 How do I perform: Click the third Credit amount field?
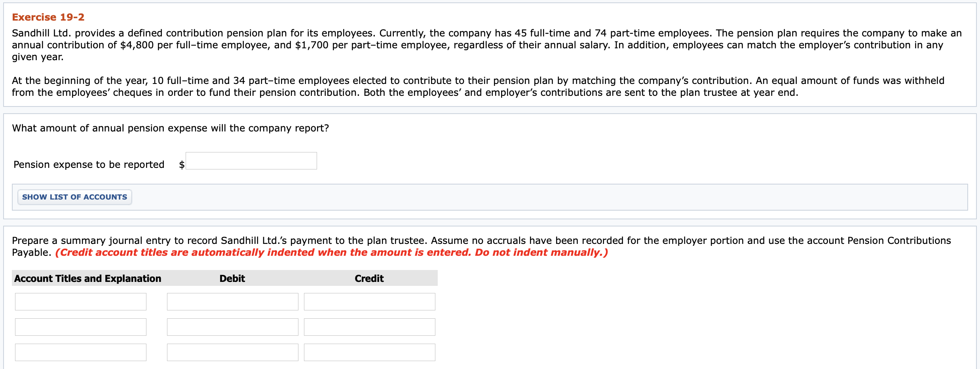click(369, 352)
